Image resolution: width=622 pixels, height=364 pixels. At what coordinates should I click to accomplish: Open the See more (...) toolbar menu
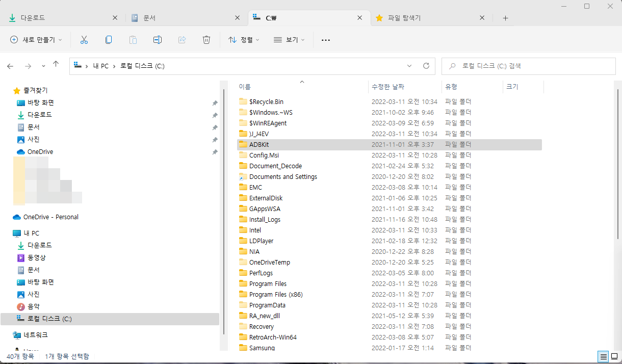click(x=325, y=39)
